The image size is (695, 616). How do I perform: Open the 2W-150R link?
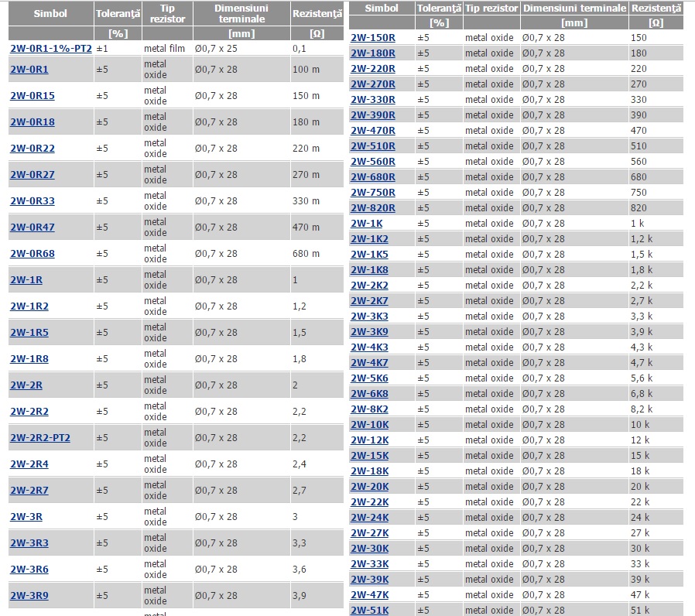pyautogui.click(x=373, y=38)
